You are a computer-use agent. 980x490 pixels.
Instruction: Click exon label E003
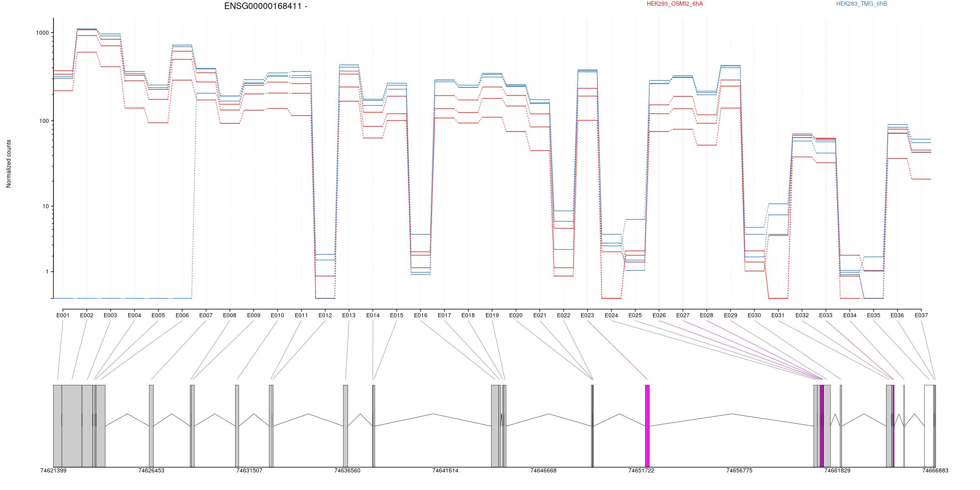(110, 315)
